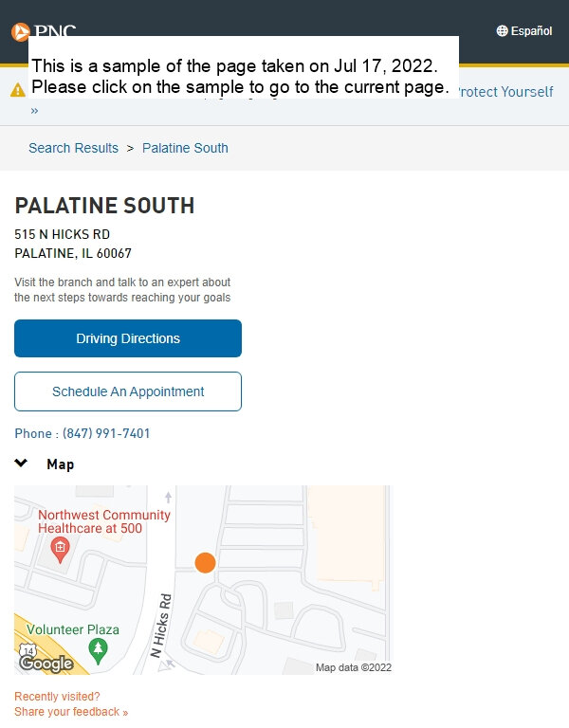Viewport: 569px width, 728px height.
Task: Click the orange branch location marker
Action: tap(205, 563)
